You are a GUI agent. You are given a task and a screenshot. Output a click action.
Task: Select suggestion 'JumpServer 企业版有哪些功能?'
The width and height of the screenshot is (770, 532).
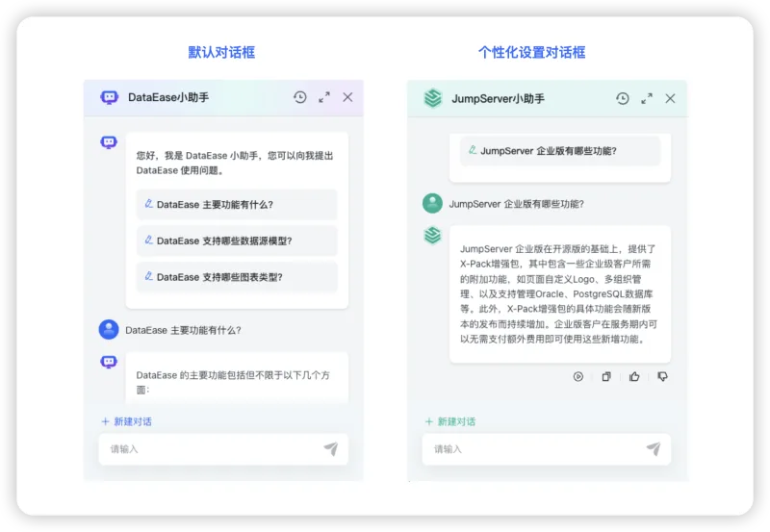click(x=560, y=151)
